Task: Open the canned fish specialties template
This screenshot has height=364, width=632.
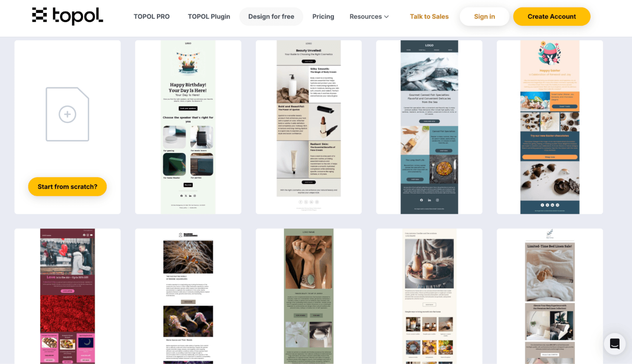Action: [429, 127]
